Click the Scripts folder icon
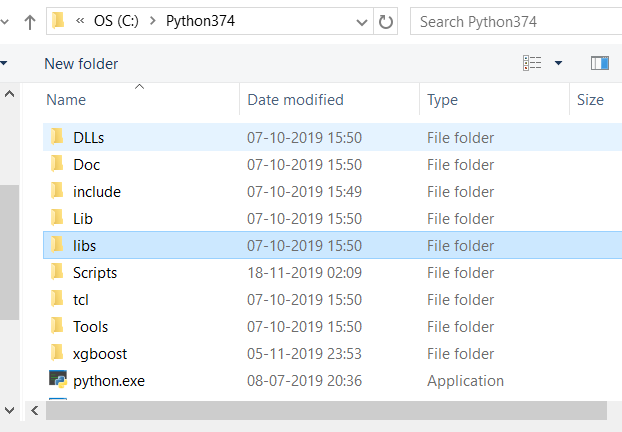This screenshot has height=432, width=622. 57,271
